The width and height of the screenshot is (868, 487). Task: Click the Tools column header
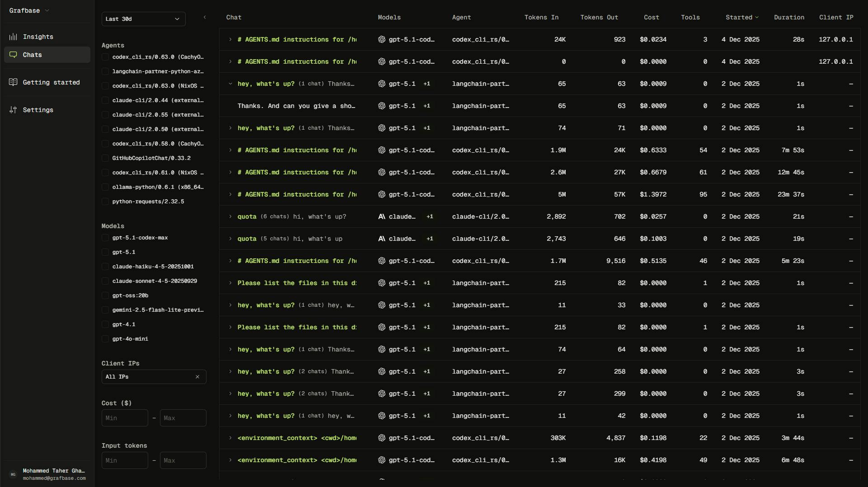(690, 18)
